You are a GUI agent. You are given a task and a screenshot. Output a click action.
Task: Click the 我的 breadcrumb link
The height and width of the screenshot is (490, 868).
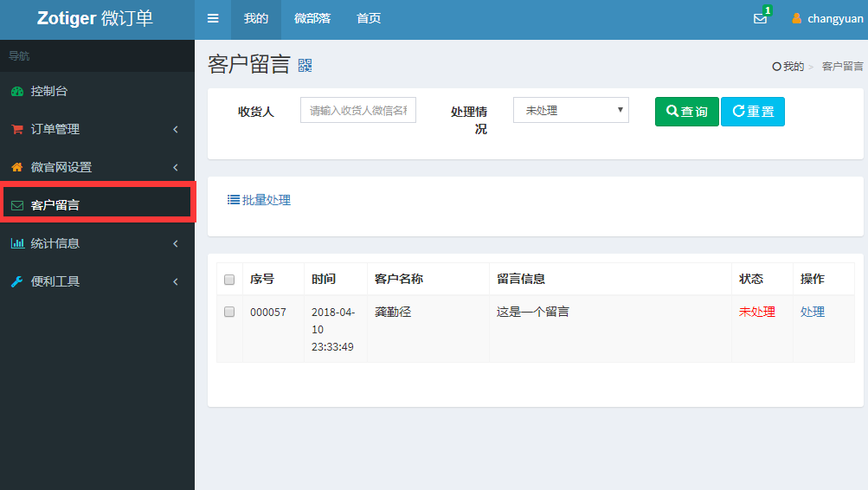794,67
